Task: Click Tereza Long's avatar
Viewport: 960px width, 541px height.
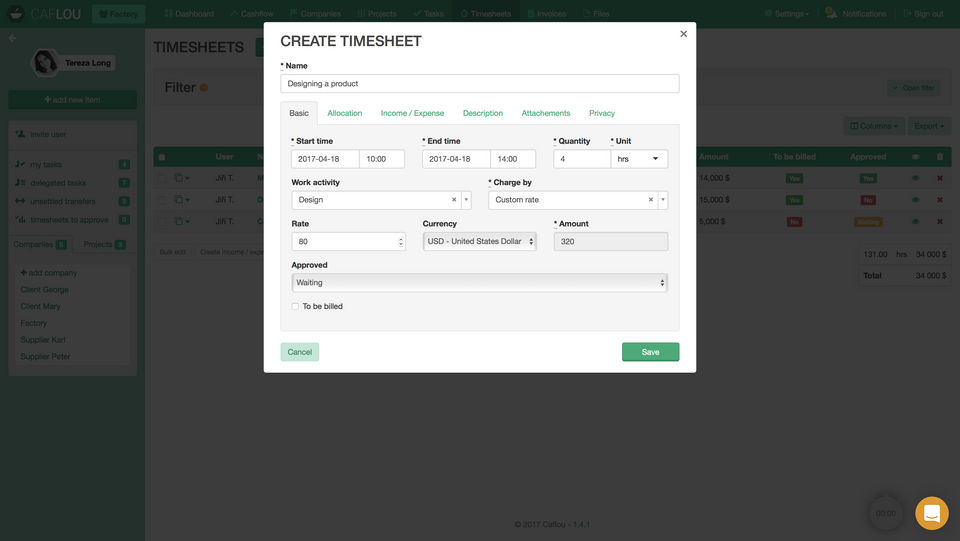Action: coord(45,62)
